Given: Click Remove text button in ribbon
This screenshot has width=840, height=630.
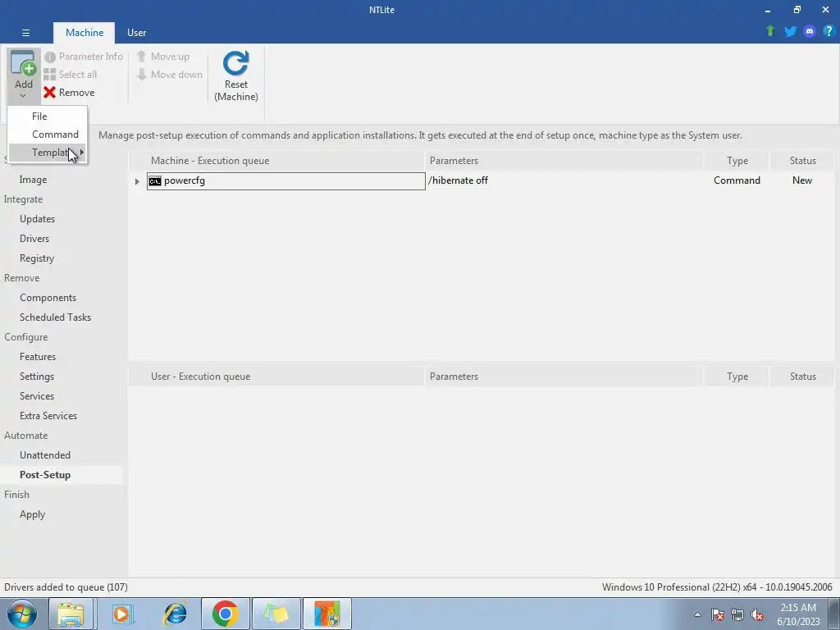Looking at the screenshot, I should [x=76, y=93].
